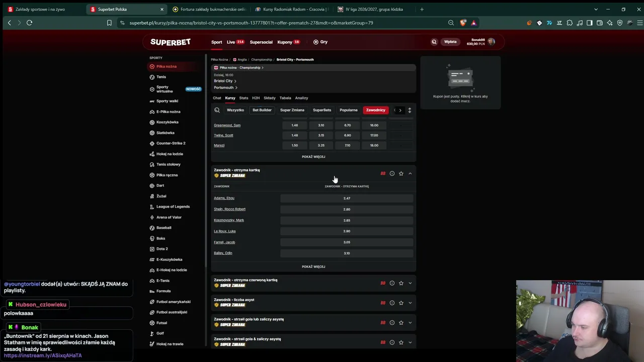Open info for strzeli gola & zaliczy asystę

pyautogui.click(x=392, y=342)
